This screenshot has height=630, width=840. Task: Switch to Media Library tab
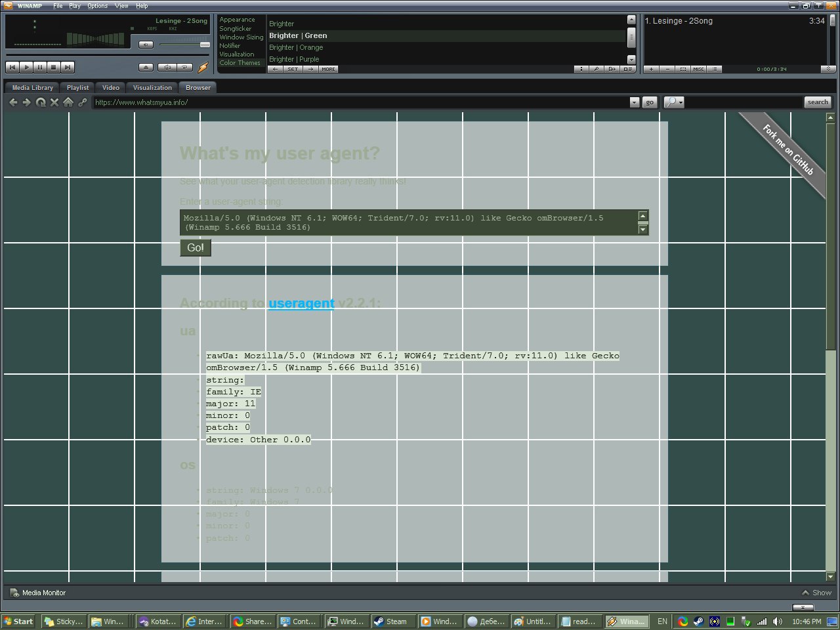coord(32,87)
